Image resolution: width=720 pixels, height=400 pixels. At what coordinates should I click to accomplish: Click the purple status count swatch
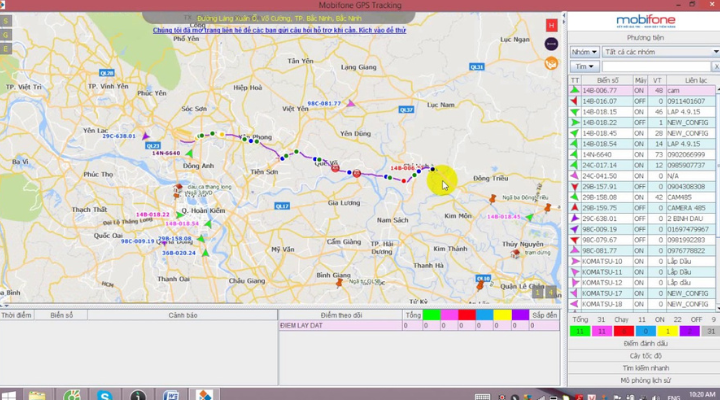coord(689,331)
